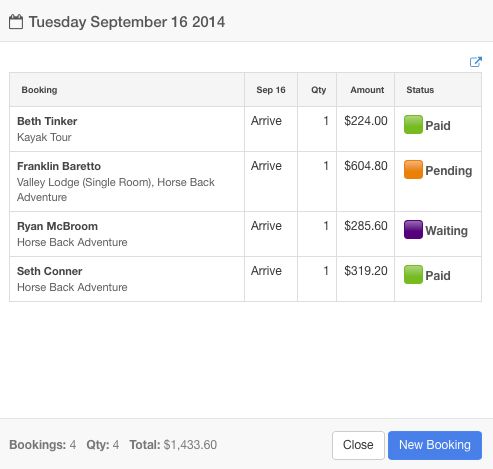Viewport: 493px width, 469px height.
Task: Click Ryan McBroom's purple Waiting status swatch
Action: (413, 229)
